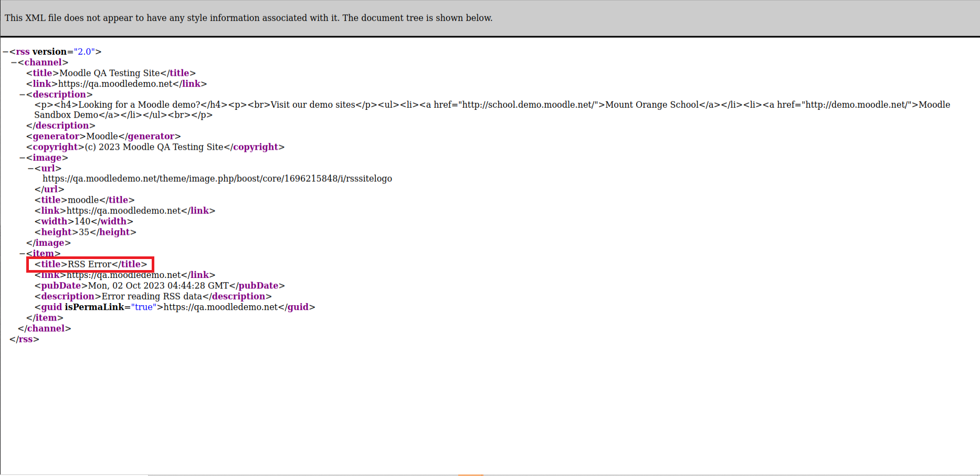980x476 pixels.
Task: Click the width 140 line
Action: [84, 222]
